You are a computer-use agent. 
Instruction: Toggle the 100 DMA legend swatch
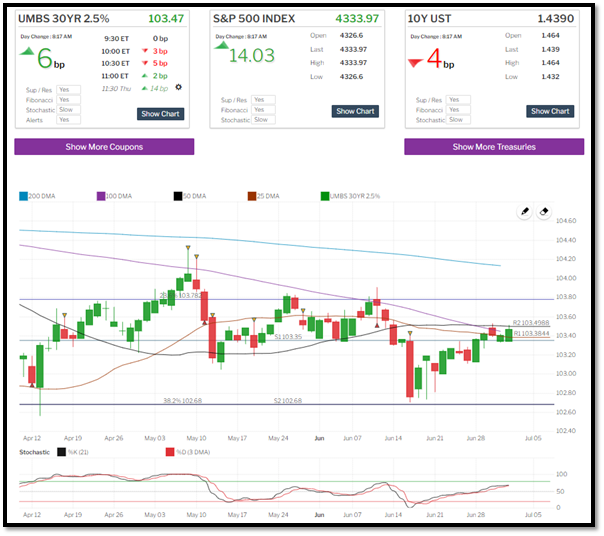[101, 196]
